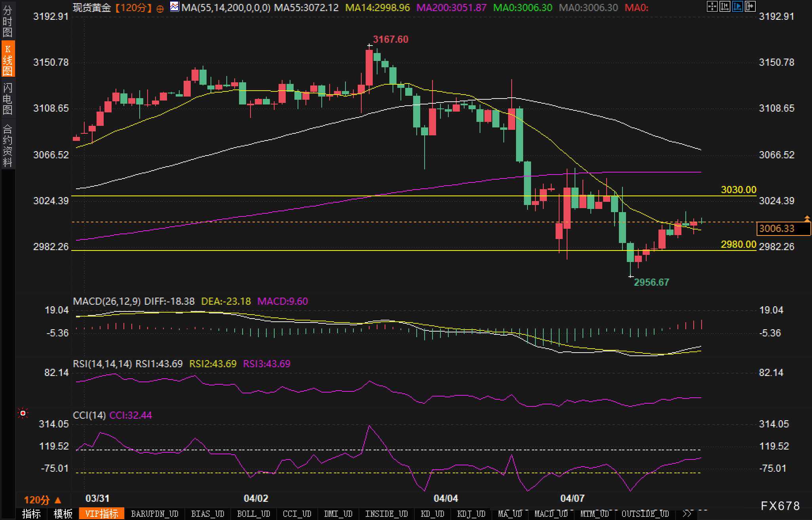Open the 闪电图 side tab
812x520 pixels.
click(8, 99)
